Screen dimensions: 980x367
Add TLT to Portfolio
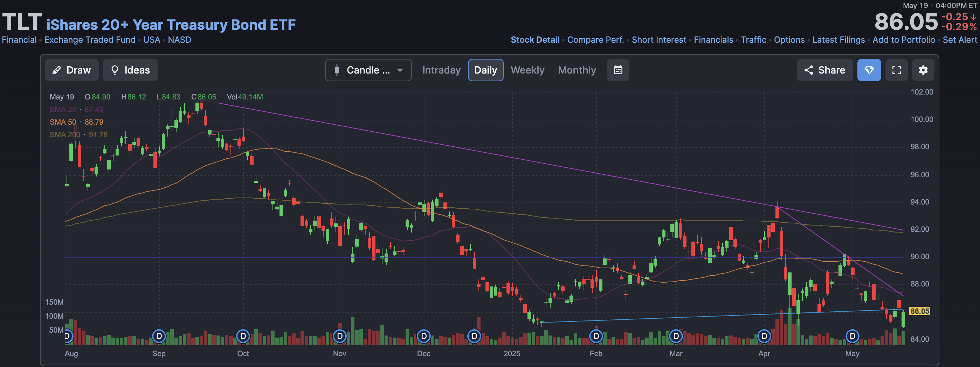904,40
